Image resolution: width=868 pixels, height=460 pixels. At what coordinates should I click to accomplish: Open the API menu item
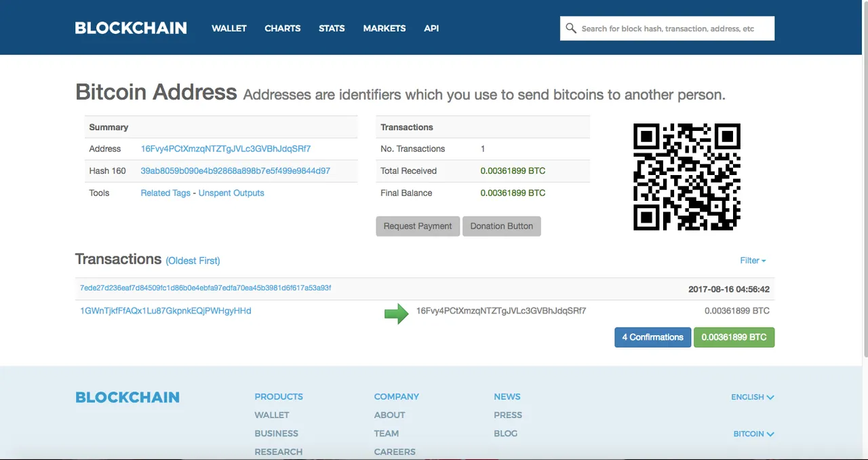(431, 28)
